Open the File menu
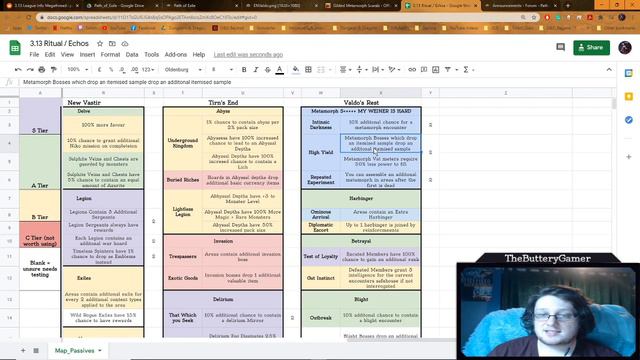The image size is (640, 360). (34, 55)
